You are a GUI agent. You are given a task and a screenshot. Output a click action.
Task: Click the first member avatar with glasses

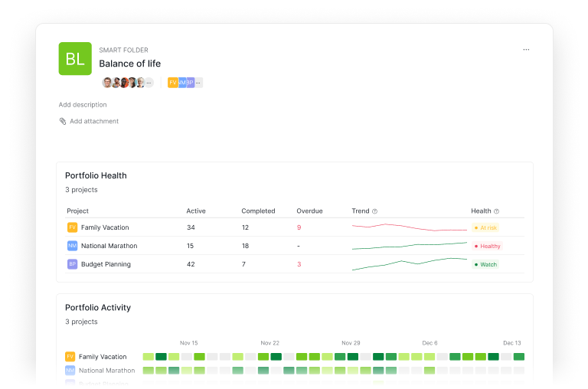tap(107, 83)
